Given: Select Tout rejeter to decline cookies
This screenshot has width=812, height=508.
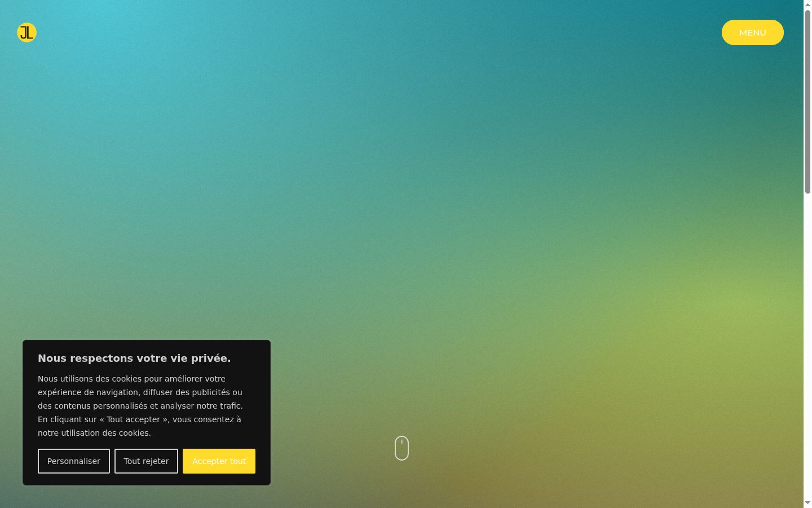Looking at the screenshot, I should pos(146,461).
